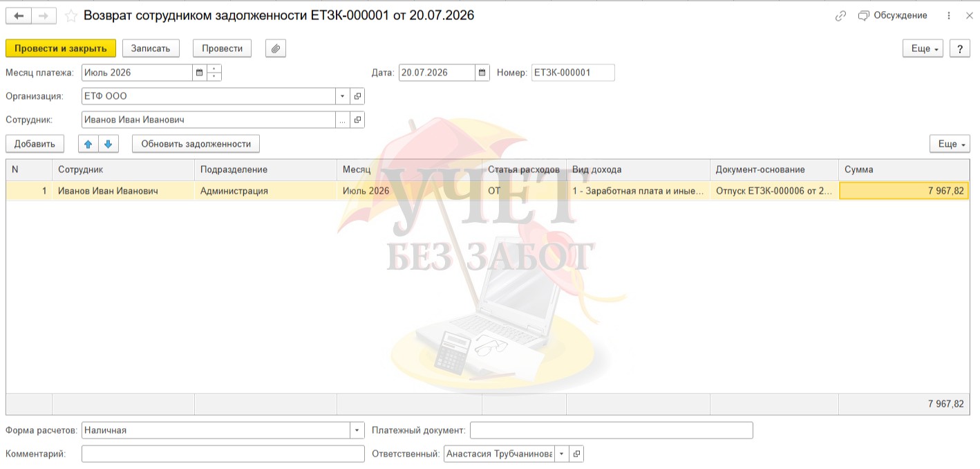
Task: Go back with the left arrow button
Action: 19,15
